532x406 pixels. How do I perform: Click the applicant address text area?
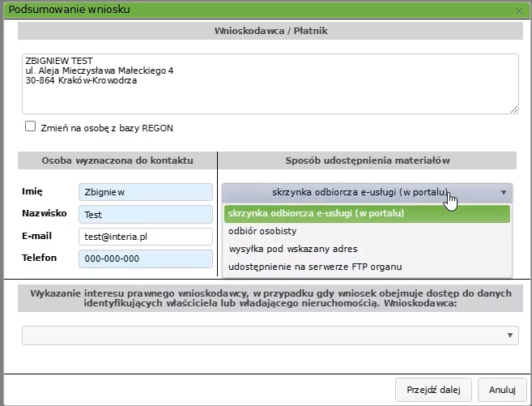click(270, 83)
